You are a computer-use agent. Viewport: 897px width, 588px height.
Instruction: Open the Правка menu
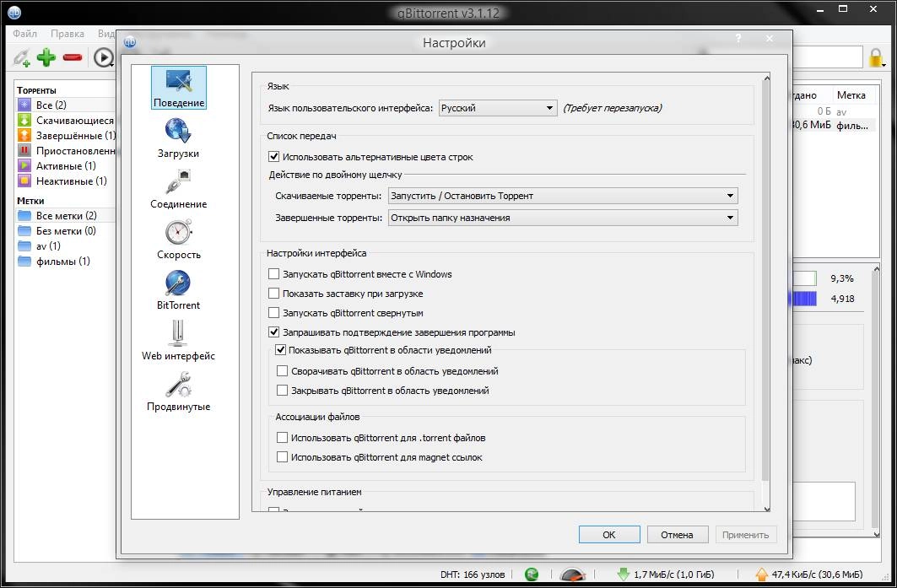(67, 33)
